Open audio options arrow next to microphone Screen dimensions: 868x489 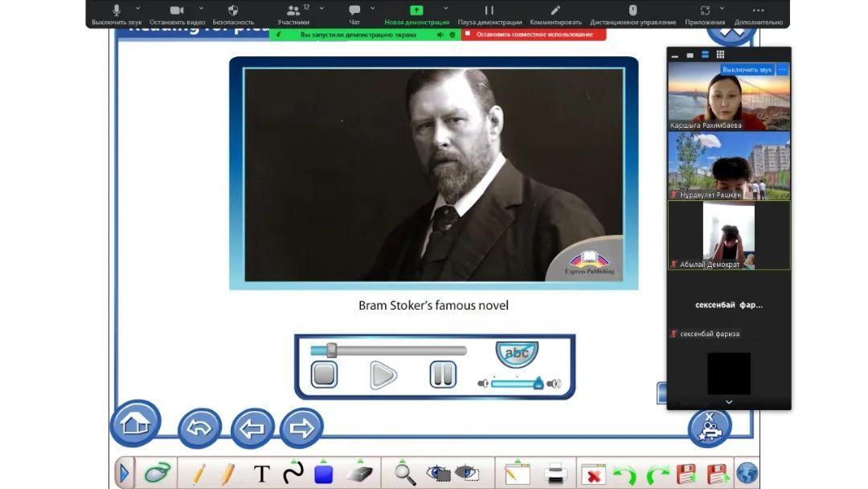click(137, 9)
